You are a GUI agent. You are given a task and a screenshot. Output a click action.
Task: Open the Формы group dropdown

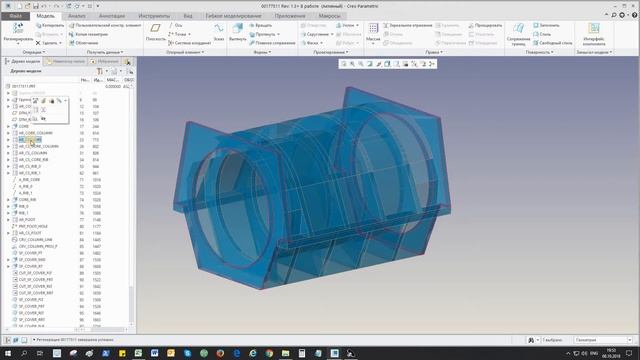coord(262,52)
